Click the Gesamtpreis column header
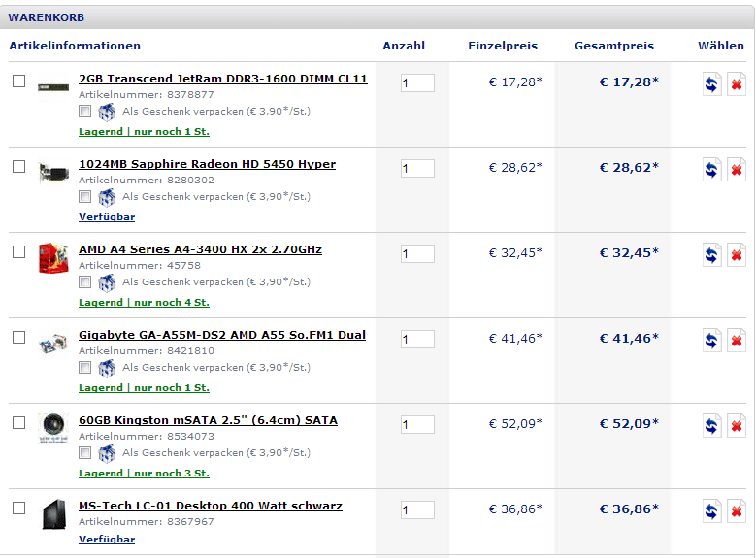Screen dimensions: 756x558 tap(614, 46)
